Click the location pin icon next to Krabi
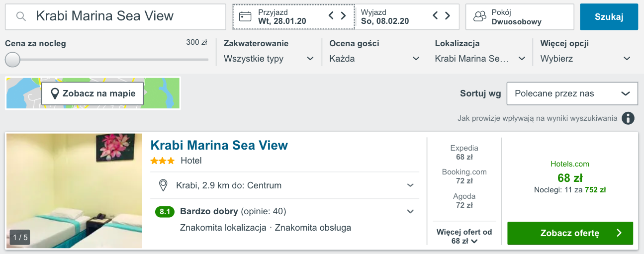Screen dimensions: 644x254 pyautogui.click(x=163, y=185)
